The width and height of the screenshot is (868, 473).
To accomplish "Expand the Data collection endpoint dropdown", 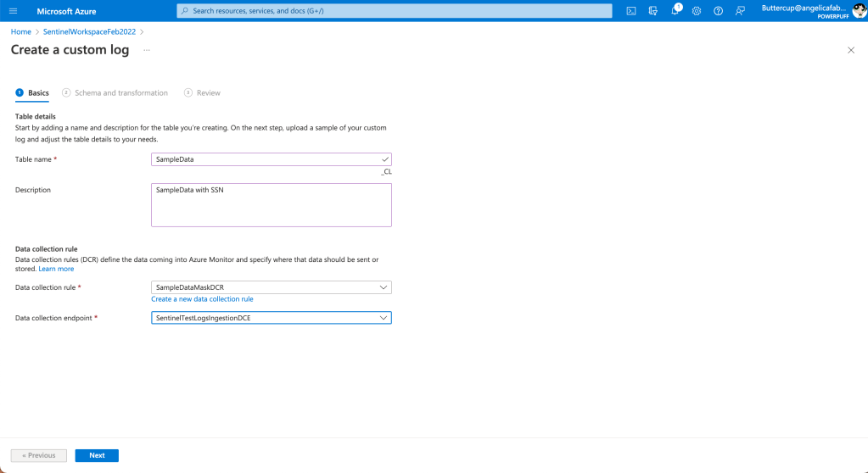I will 271,318.
